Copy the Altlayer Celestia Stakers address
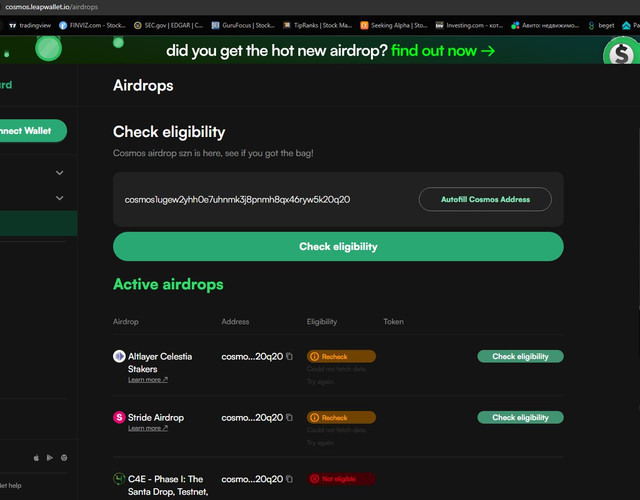Screen dimensions: 640x500 tap(289, 356)
